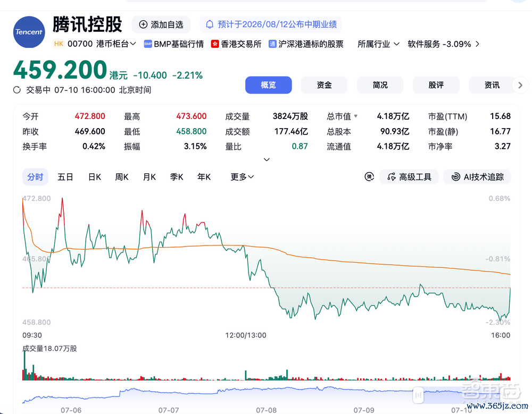Click the 成交量18.07万股 volume label
Viewport: 532px width, 414px height.
(x=49, y=349)
